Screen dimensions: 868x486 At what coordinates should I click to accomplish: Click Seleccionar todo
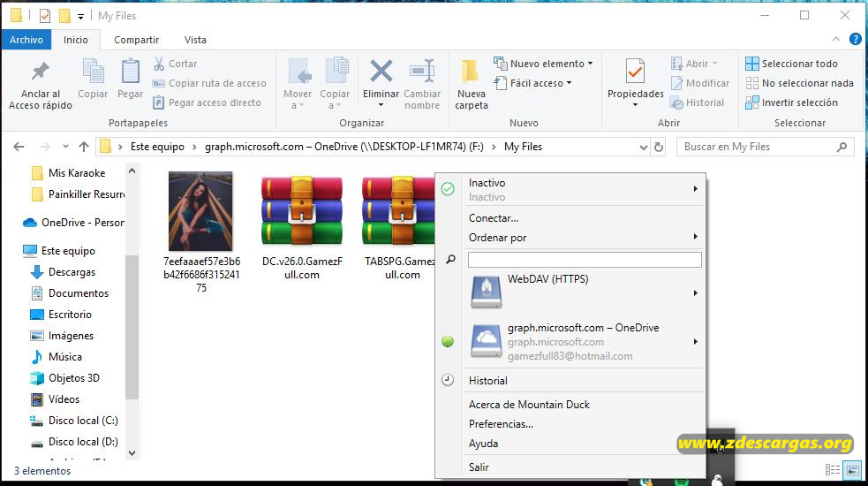tap(791, 64)
